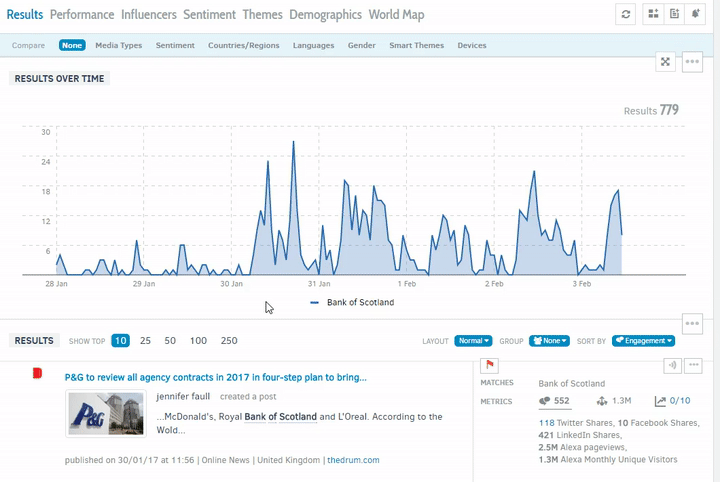Click the add to report icon
The image size is (720, 482).
676,14
